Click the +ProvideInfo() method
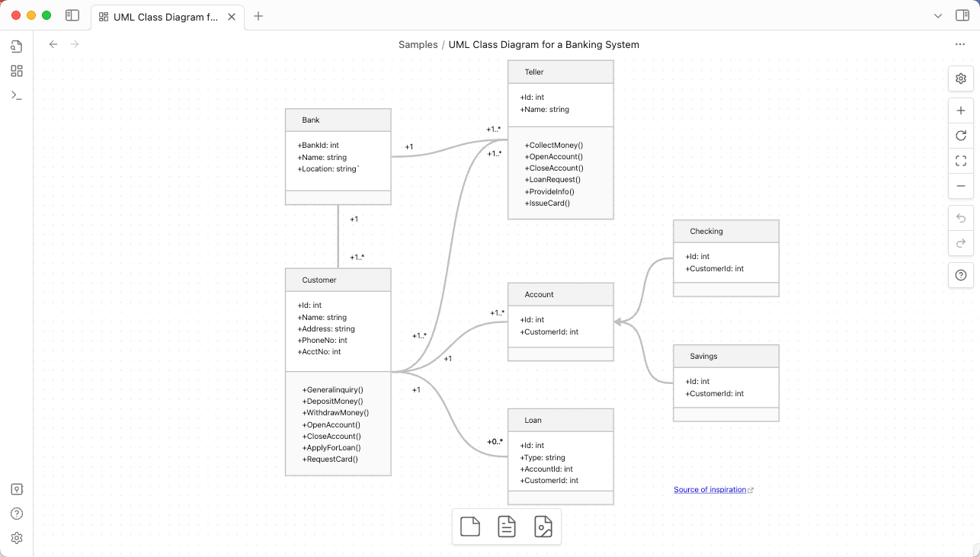Image resolution: width=980 pixels, height=557 pixels. [x=549, y=191]
